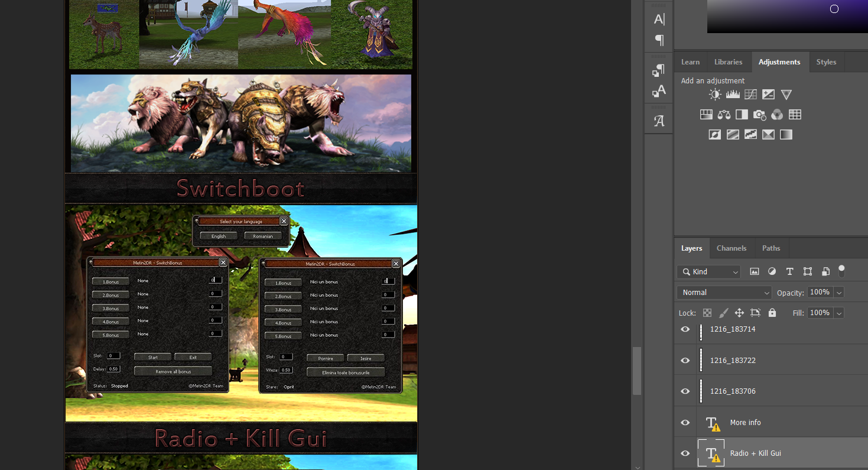This screenshot has height=470, width=868.
Task: Open the Character panel icon
Action: [659, 19]
